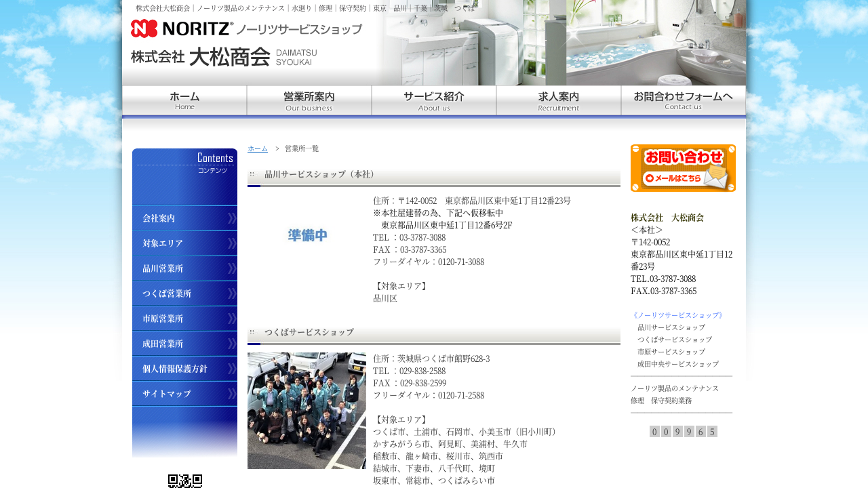Screen dimensions: 868x488
Task: Open 求人案内 recruitment page
Action: pyautogui.click(x=559, y=101)
